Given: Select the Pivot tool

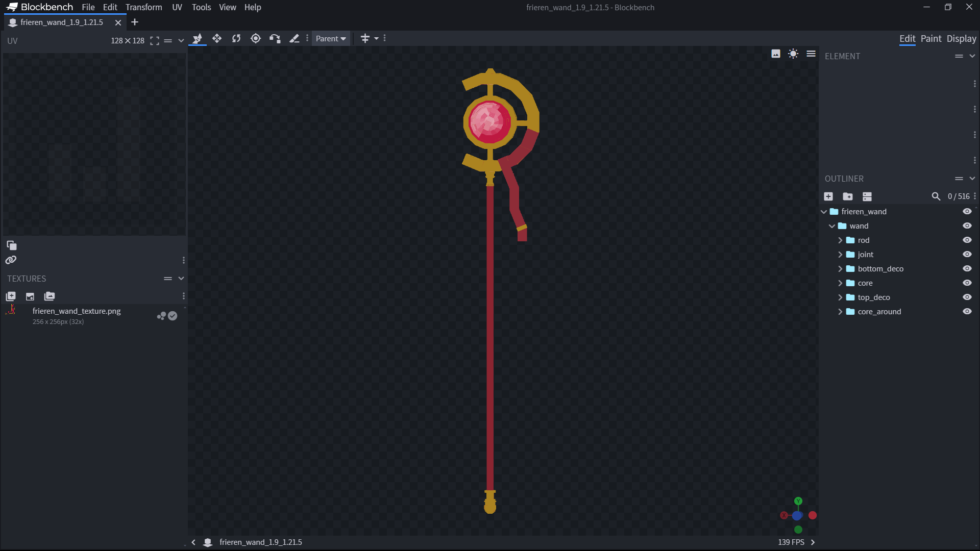Looking at the screenshot, I should (x=256, y=39).
